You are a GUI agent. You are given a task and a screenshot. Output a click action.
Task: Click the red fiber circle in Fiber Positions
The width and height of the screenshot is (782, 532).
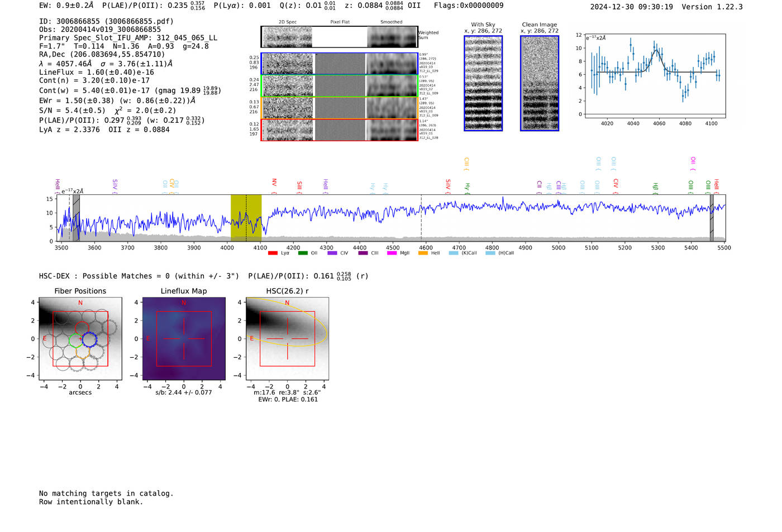coord(82,329)
